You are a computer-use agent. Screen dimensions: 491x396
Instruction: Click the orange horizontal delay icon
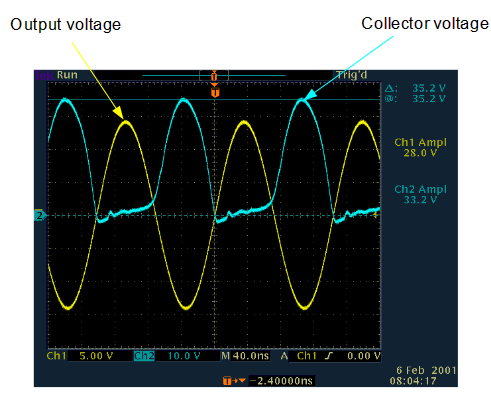[234, 381]
